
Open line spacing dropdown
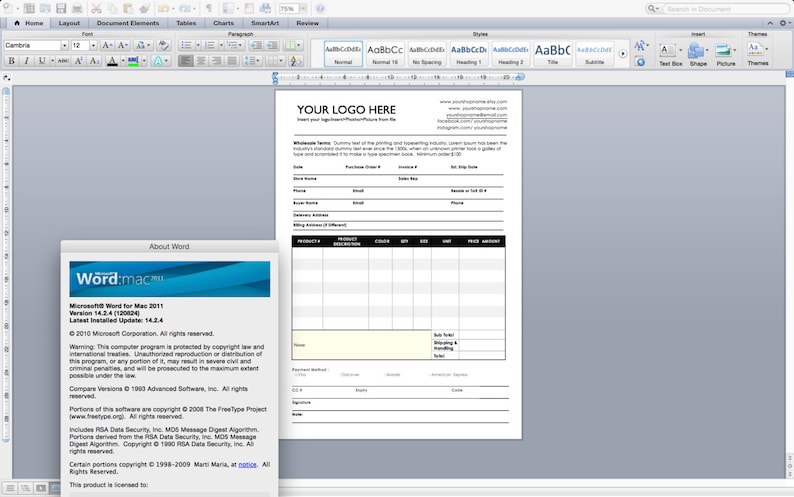pos(252,61)
